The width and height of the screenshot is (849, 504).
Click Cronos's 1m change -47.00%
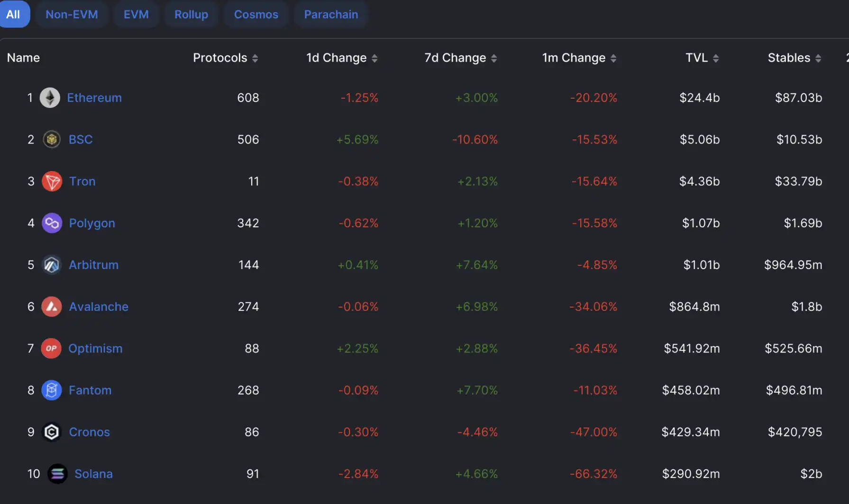pyautogui.click(x=593, y=432)
